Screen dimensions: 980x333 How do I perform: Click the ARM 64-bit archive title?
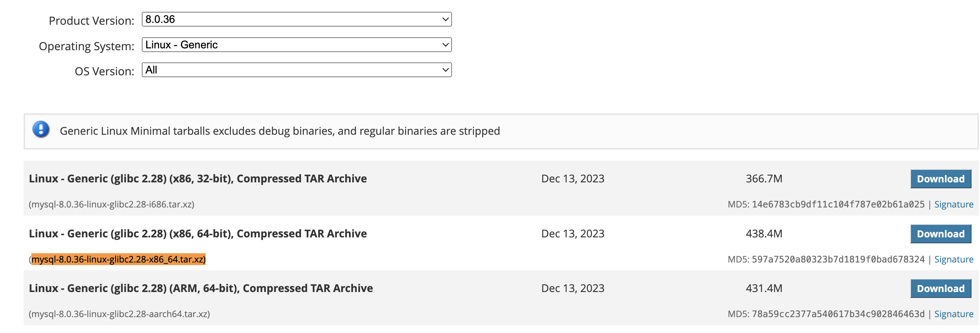[201, 288]
